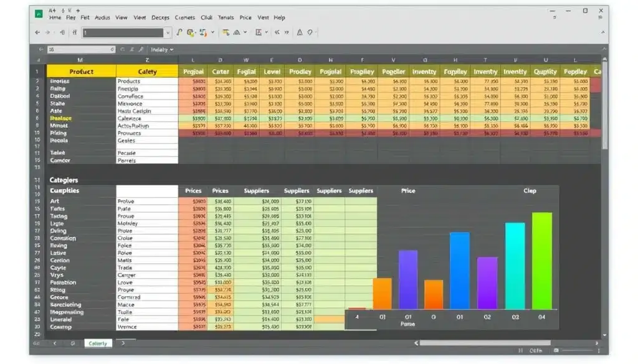Open the Help menu
The image size is (638, 364).
coord(280,17)
